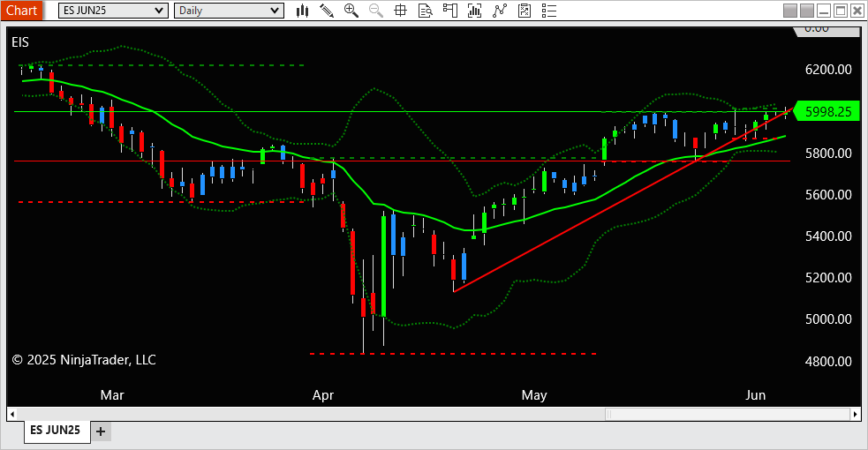This screenshot has height=450, width=868.
Task: Enable the crosshair cursor tool
Action: pyautogui.click(x=400, y=11)
